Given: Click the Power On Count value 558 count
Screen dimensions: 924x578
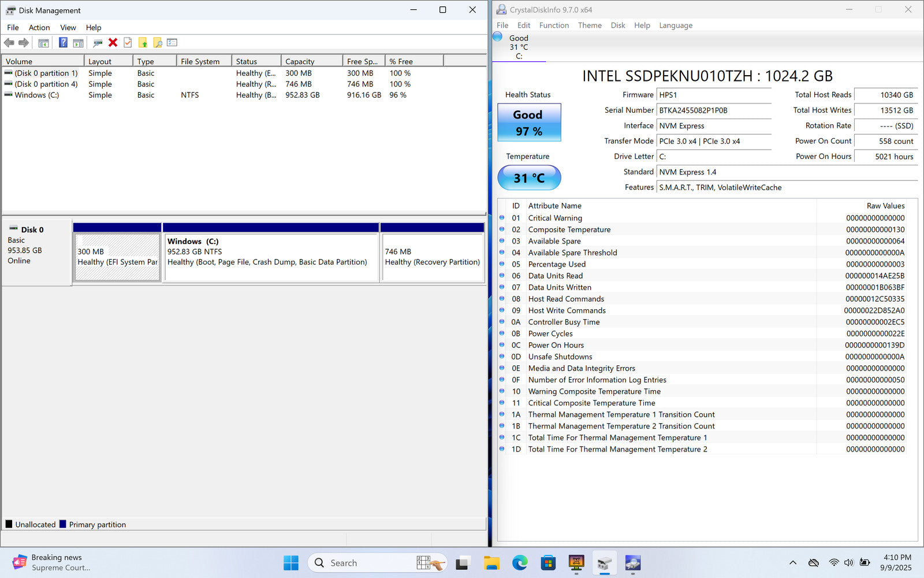Looking at the screenshot, I should (886, 141).
